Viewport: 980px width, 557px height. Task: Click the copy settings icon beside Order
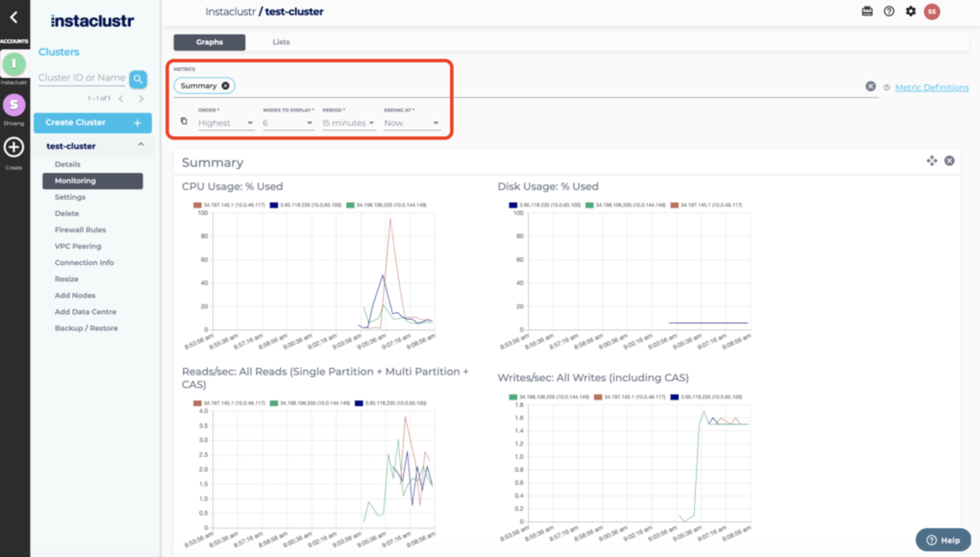[184, 121]
